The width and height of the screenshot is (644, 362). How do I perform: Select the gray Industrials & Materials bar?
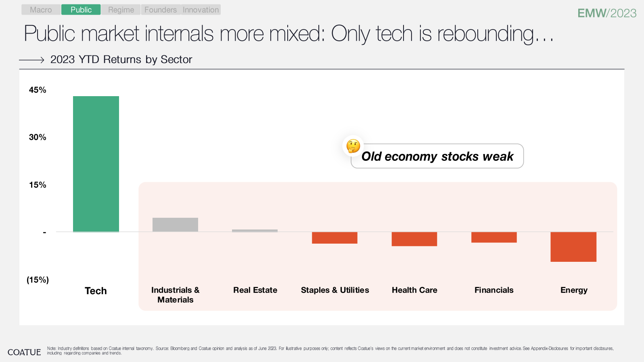(x=175, y=225)
